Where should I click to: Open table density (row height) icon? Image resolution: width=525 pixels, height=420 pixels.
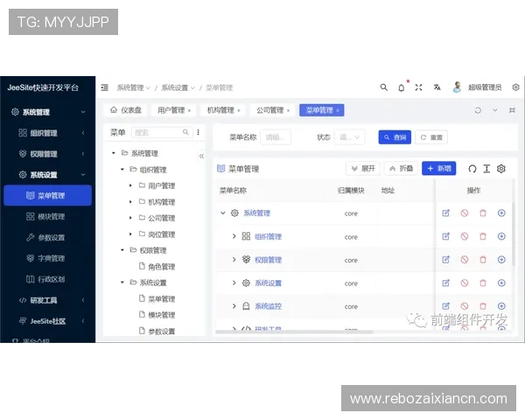(486, 169)
